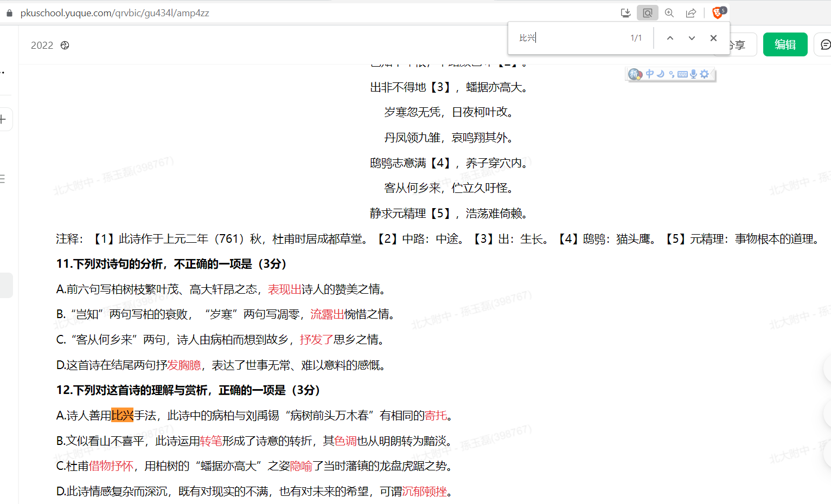Image resolution: width=831 pixels, height=504 pixels.
Task: Go to previous search match with the up chevron
Action: pos(670,38)
